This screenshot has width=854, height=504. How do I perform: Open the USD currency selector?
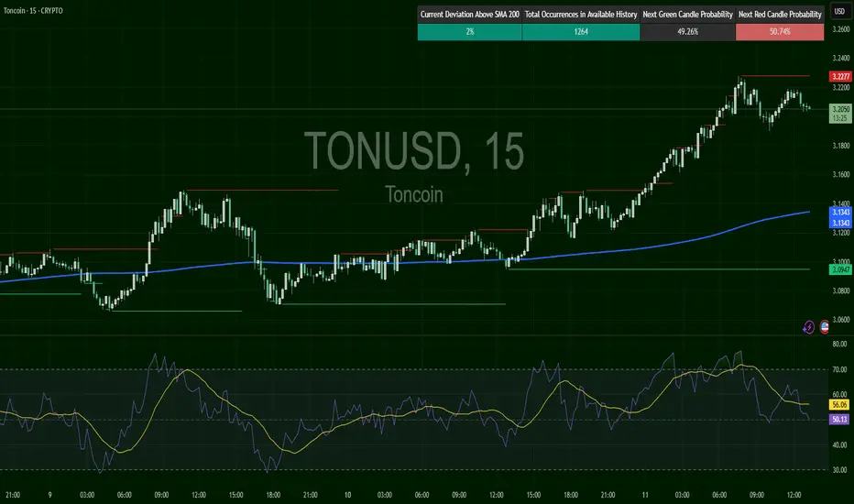pyautogui.click(x=840, y=11)
